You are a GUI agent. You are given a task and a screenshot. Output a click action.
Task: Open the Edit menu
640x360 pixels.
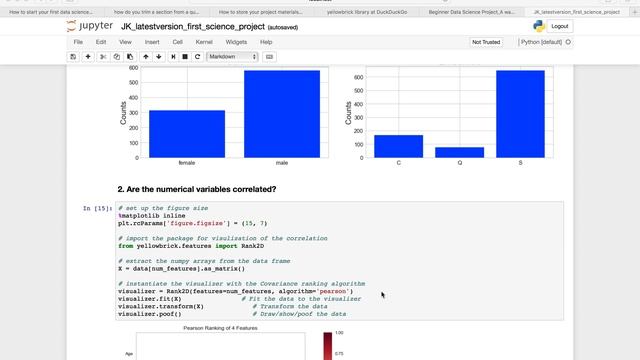click(x=101, y=42)
